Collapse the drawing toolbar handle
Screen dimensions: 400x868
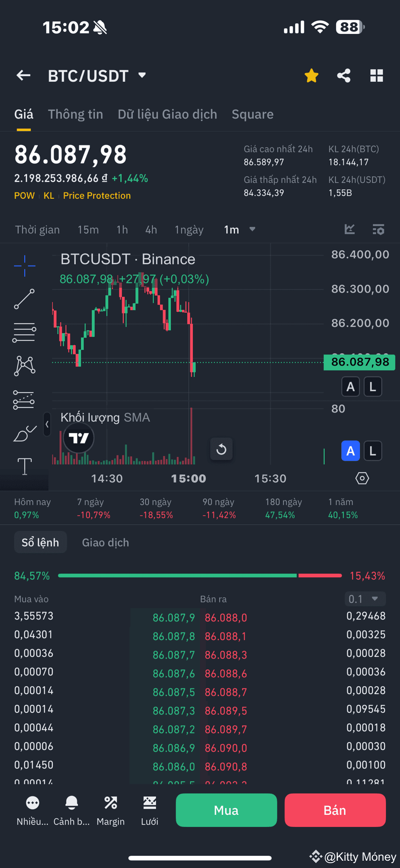click(47, 424)
